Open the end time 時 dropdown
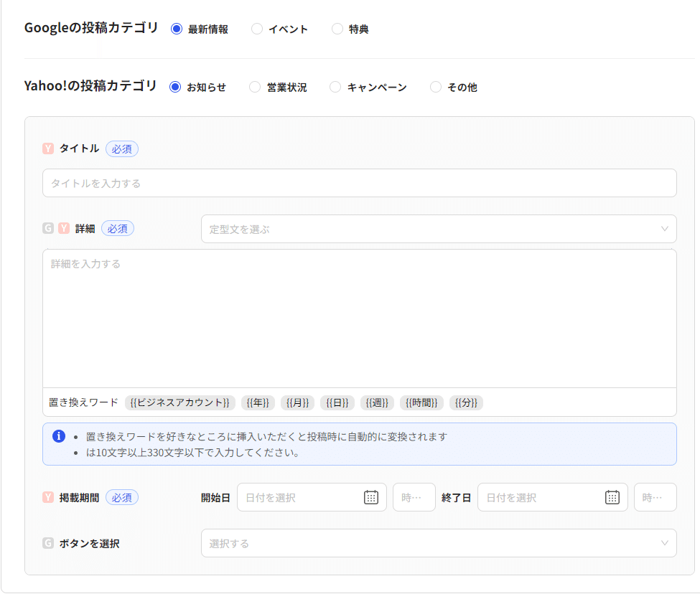Screen dimensions: 700x599 (x=655, y=497)
